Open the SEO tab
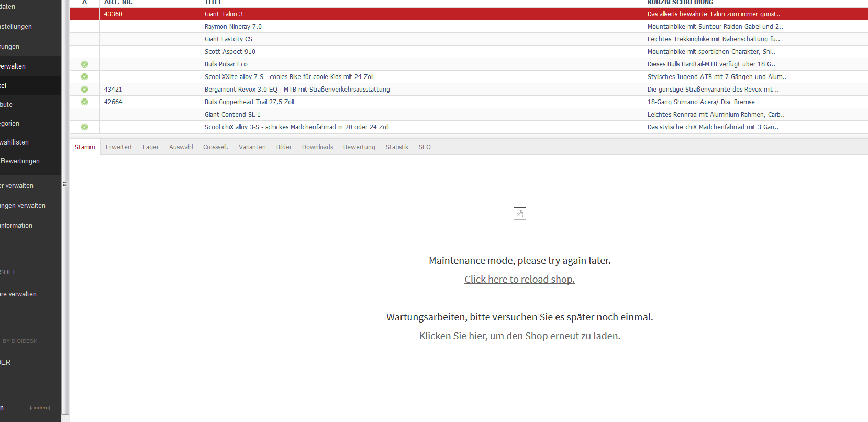The image size is (868, 422). coord(425,147)
